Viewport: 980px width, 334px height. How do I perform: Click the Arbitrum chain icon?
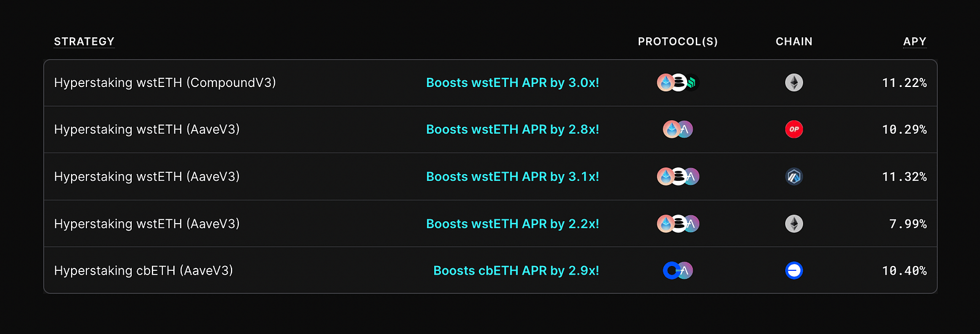pyautogui.click(x=794, y=176)
